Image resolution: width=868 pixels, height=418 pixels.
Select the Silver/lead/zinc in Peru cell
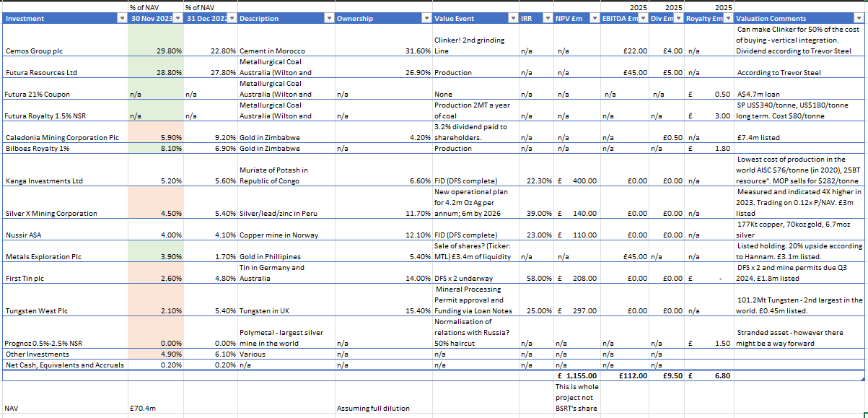tap(286, 203)
